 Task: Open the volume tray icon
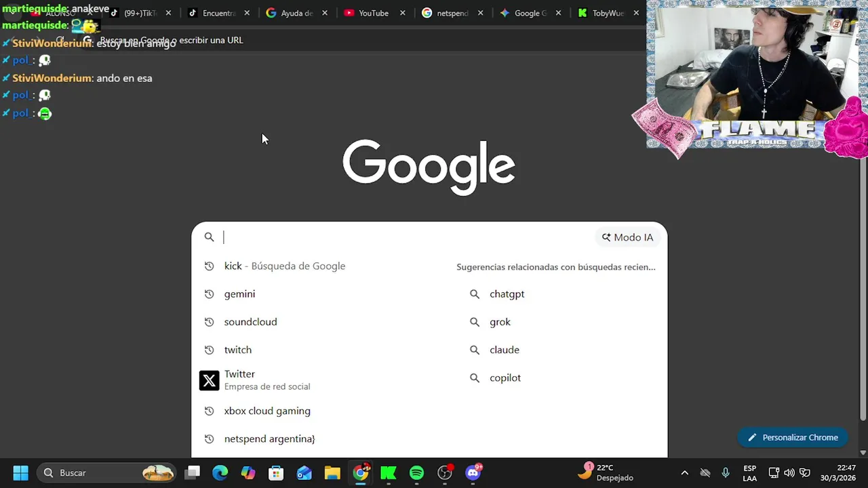tap(789, 472)
